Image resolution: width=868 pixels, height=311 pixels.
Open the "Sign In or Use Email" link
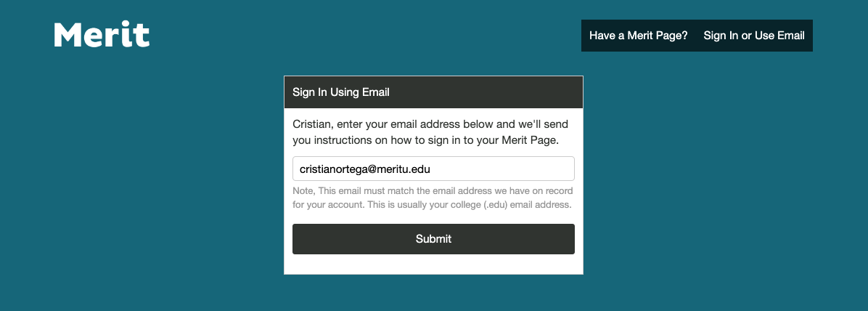(x=754, y=36)
